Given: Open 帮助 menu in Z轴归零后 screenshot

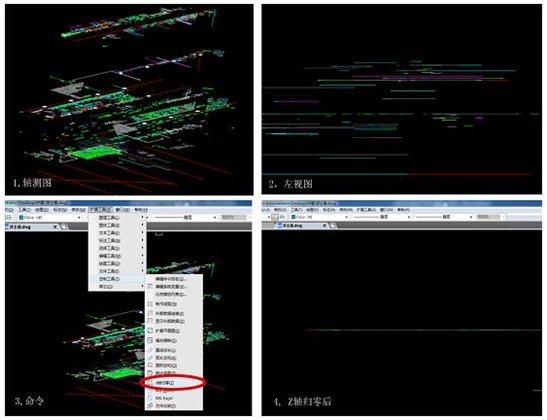Looking at the screenshot, I should pyautogui.click(x=403, y=210).
